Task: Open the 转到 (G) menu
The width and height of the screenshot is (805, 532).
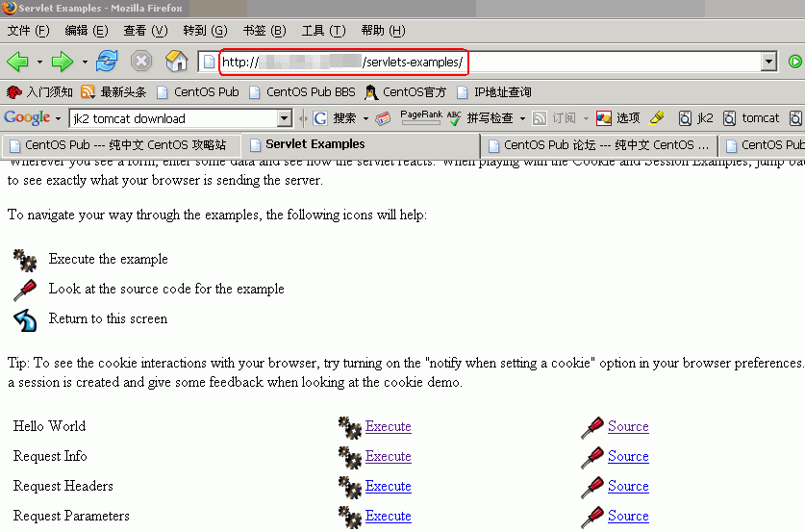Action: (205, 31)
